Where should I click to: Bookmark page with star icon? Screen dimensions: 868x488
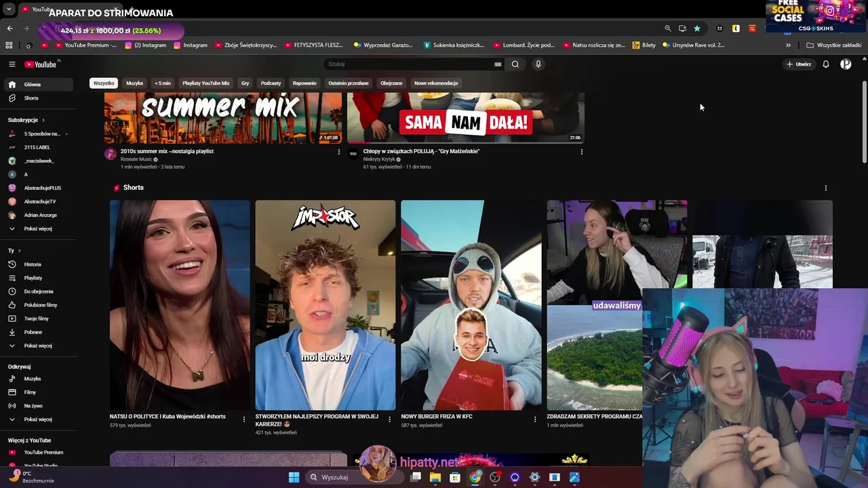tap(697, 28)
